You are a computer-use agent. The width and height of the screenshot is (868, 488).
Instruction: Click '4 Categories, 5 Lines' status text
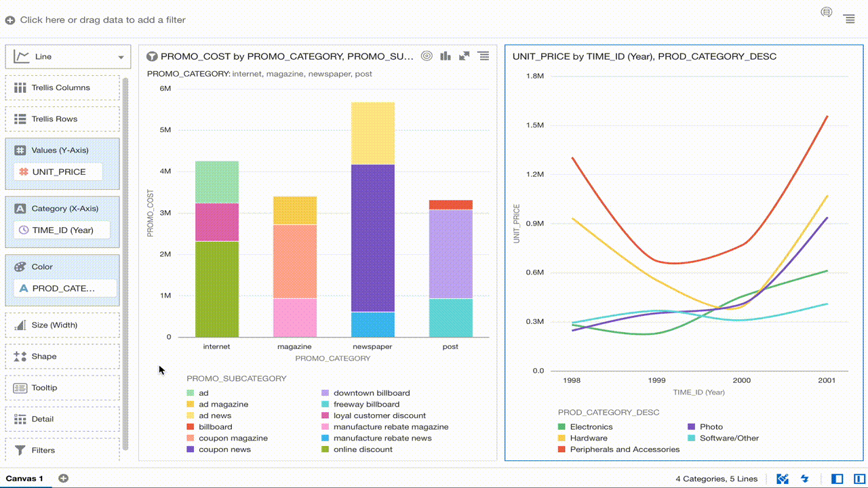717,479
